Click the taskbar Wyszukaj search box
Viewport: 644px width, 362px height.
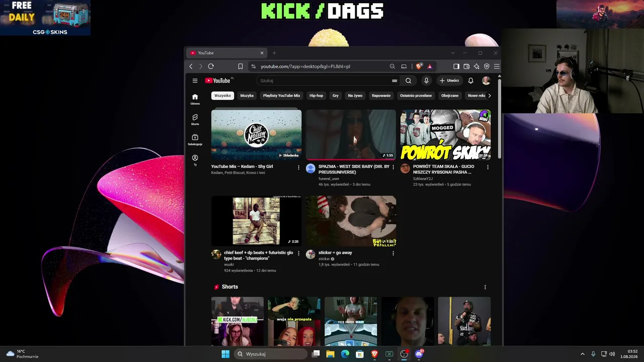[x=271, y=354]
